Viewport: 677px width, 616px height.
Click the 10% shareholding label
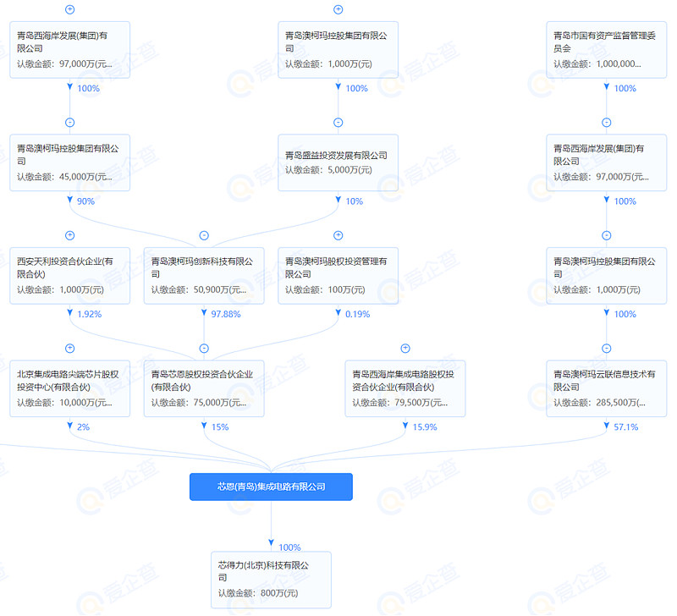point(354,201)
